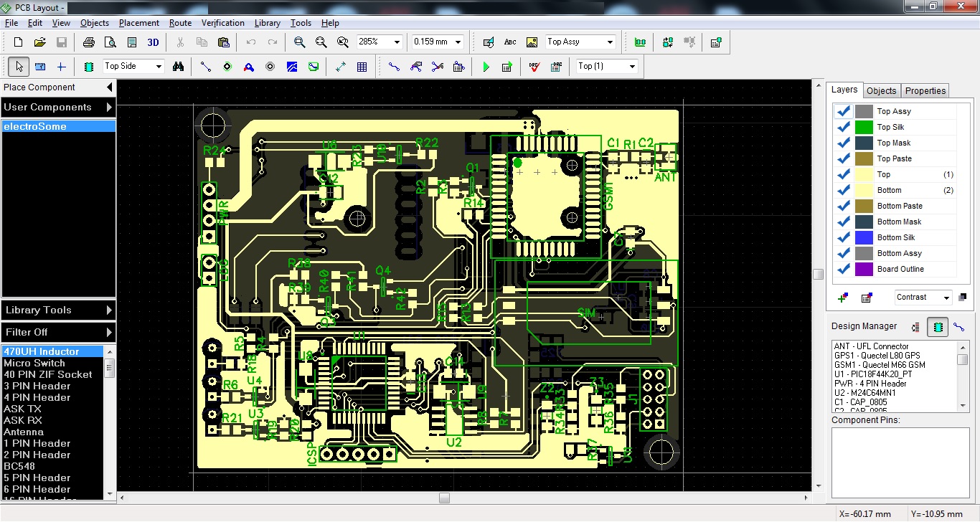This screenshot has height=522, width=980.
Task: Click the Top Silk green color swatch
Action: (864, 126)
